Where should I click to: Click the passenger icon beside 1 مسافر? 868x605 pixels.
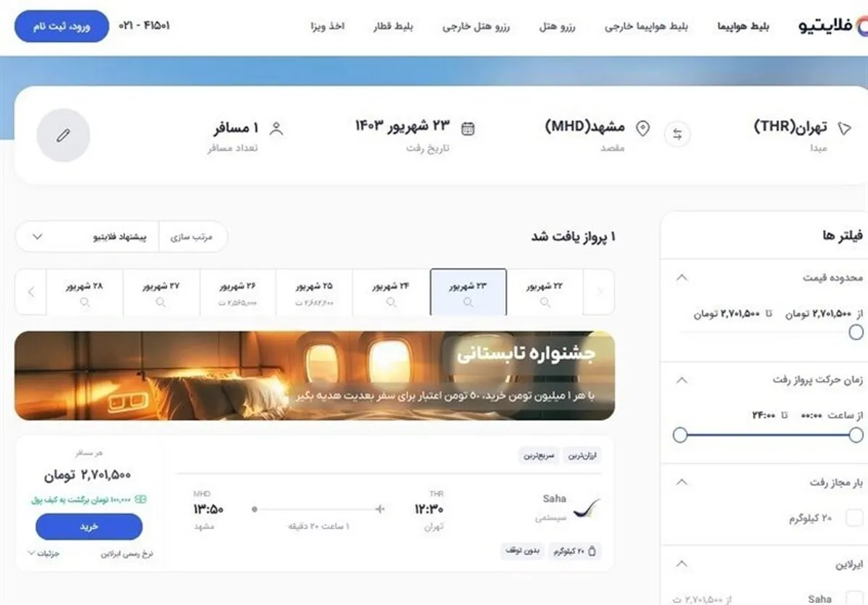point(276,127)
